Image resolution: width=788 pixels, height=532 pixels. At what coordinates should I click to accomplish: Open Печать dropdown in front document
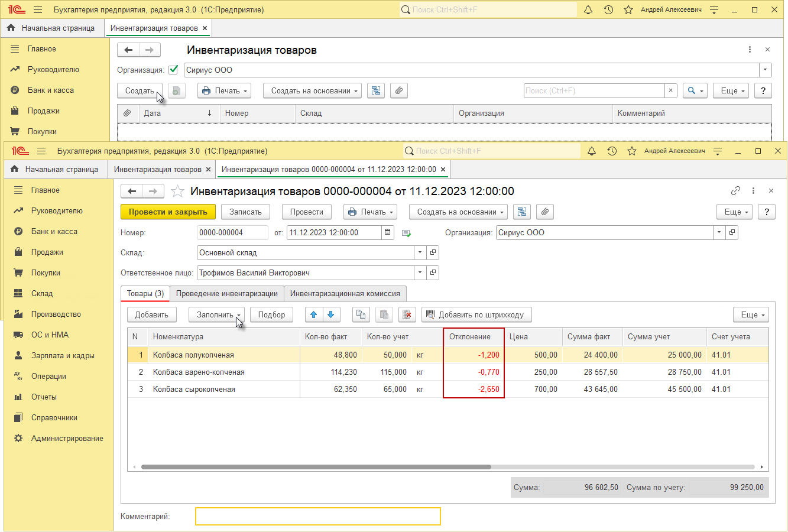tap(370, 212)
